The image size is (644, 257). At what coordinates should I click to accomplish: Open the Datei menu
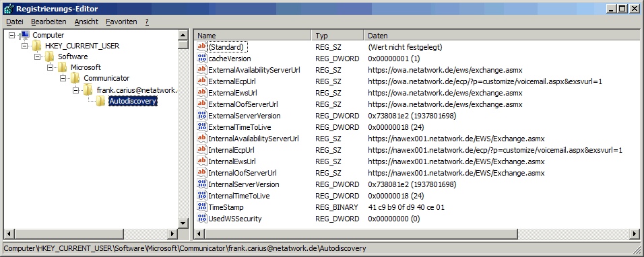[x=15, y=22]
